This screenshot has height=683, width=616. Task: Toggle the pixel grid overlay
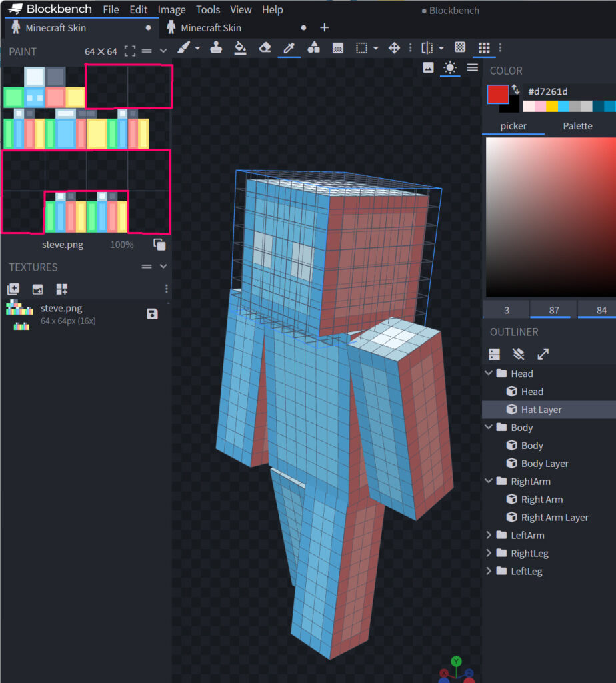point(484,48)
